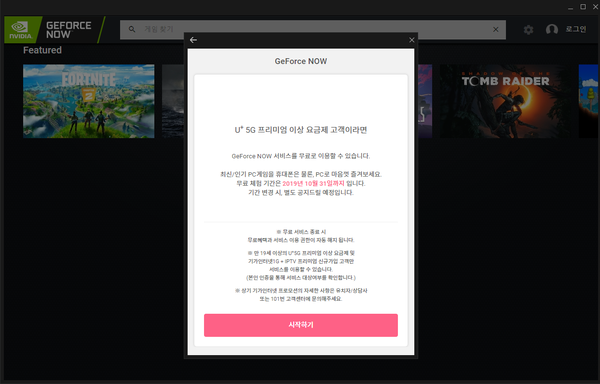Click the U+ 5G 프리미엄 headline text

(x=301, y=130)
